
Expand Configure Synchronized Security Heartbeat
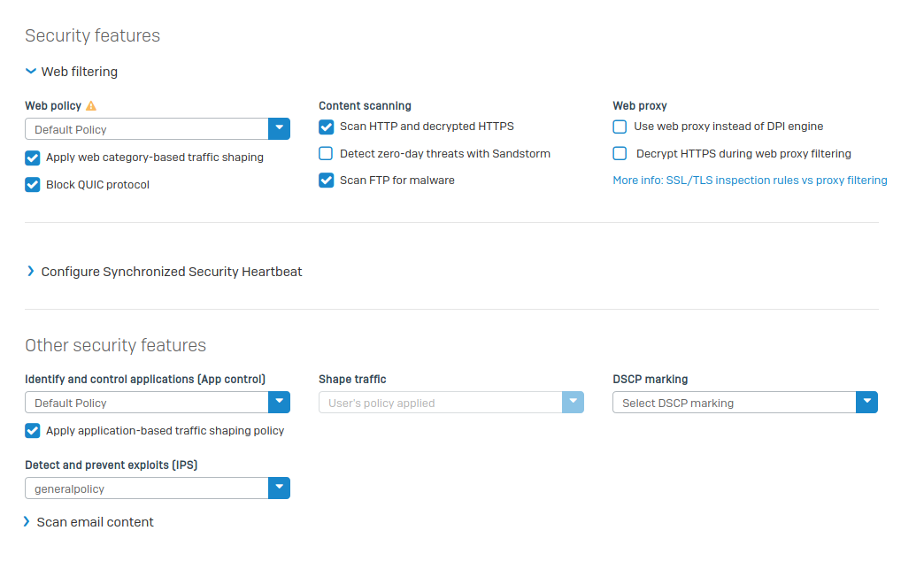(x=31, y=272)
